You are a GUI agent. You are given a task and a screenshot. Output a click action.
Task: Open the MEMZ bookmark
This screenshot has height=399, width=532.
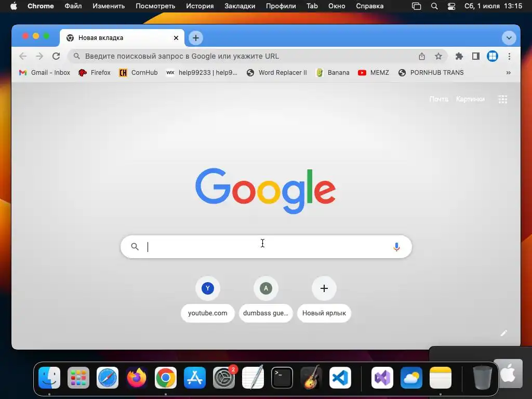coord(373,73)
